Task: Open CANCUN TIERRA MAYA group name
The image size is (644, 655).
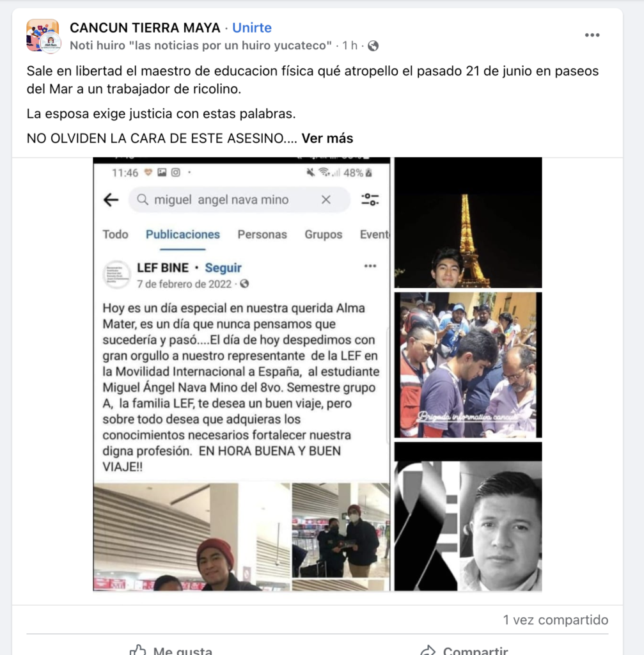Action: [x=145, y=28]
